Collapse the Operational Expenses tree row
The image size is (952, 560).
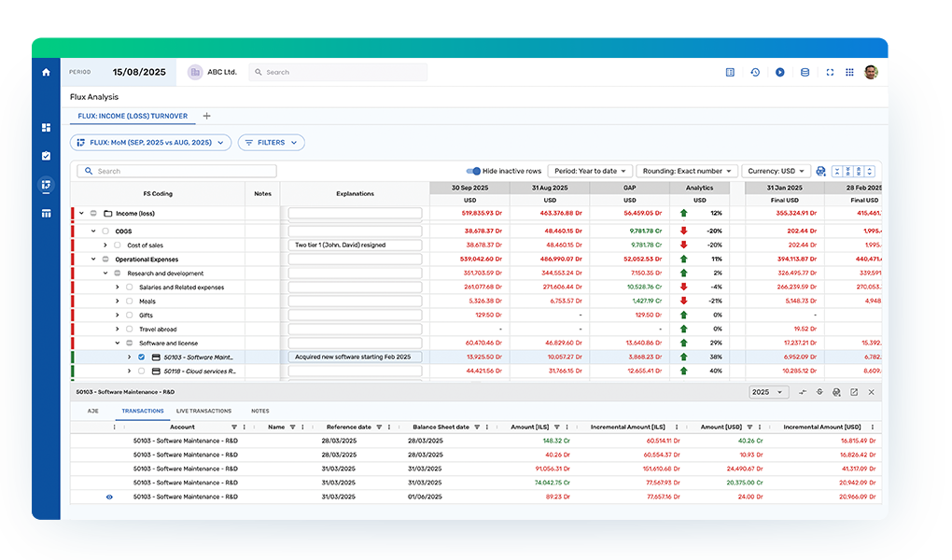click(x=93, y=259)
